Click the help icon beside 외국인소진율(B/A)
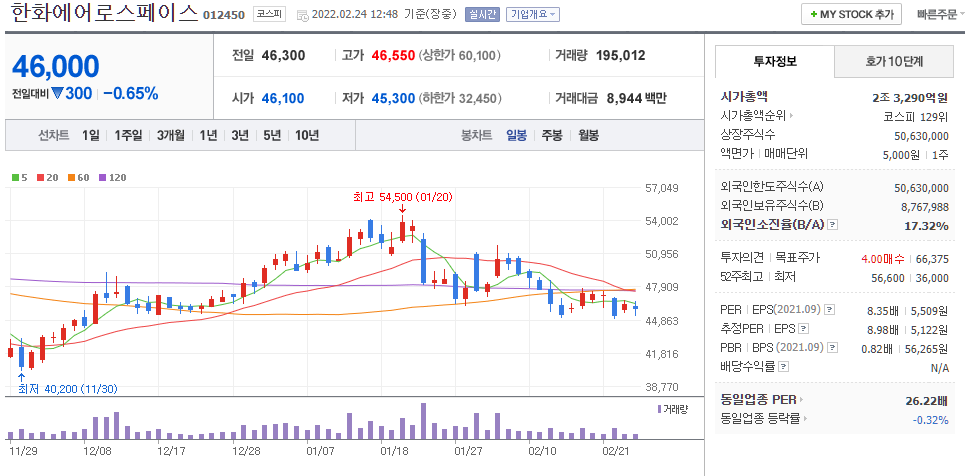 833,225
